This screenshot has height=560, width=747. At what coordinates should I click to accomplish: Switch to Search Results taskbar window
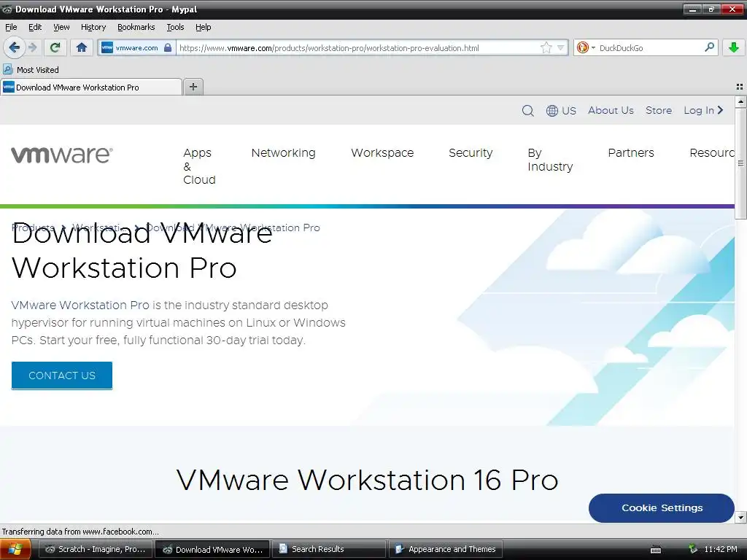pos(329,549)
